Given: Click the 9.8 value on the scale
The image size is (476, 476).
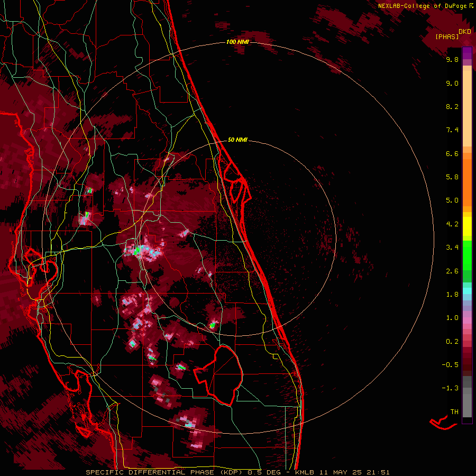Looking at the screenshot, I should [x=452, y=59].
